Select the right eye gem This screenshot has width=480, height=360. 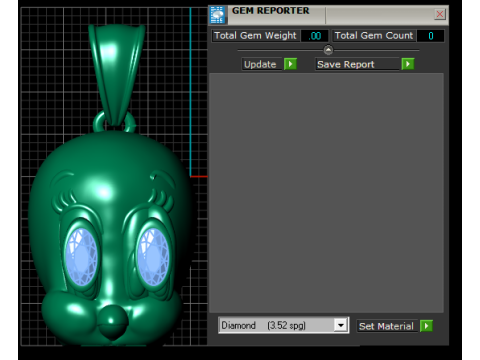pos(153,257)
